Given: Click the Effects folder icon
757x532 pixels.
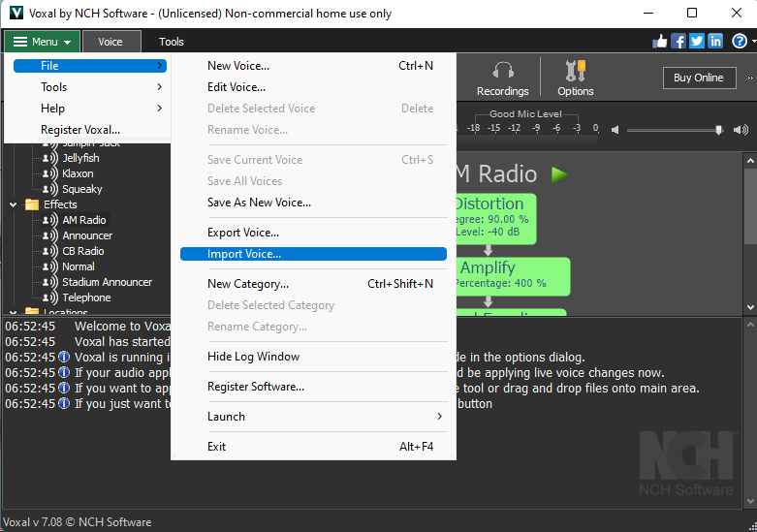Looking at the screenshot, I should click(x=32, y=204).
